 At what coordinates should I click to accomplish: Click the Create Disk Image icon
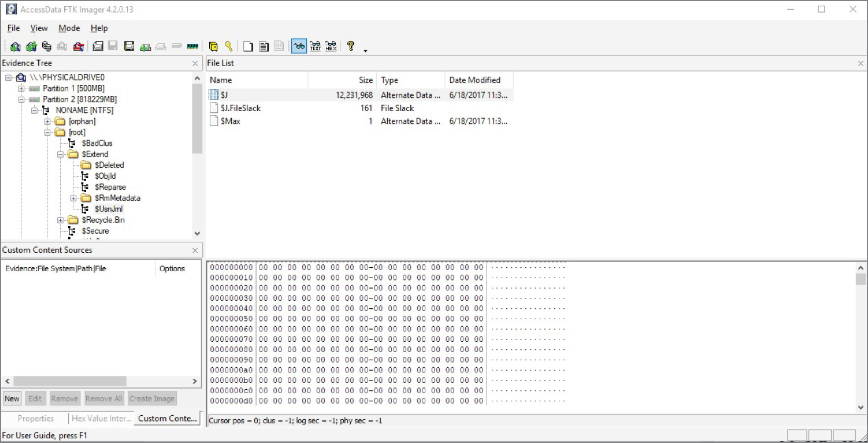(x=98, y=46)
